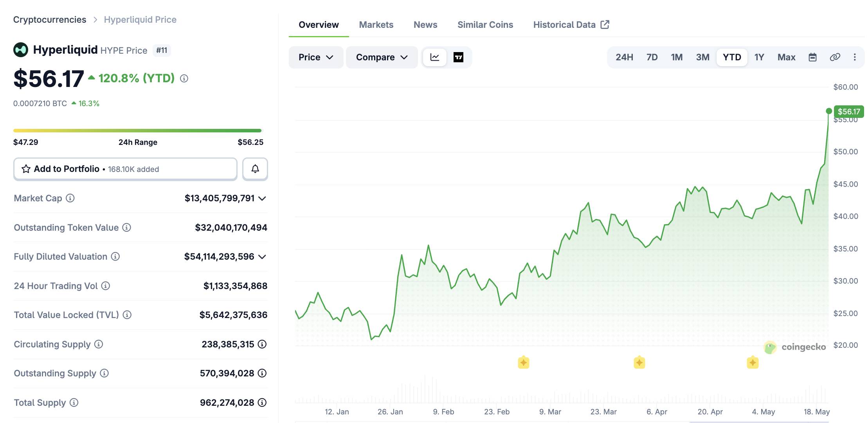Show Total Value Locked info tooltip

coord(127,315)
